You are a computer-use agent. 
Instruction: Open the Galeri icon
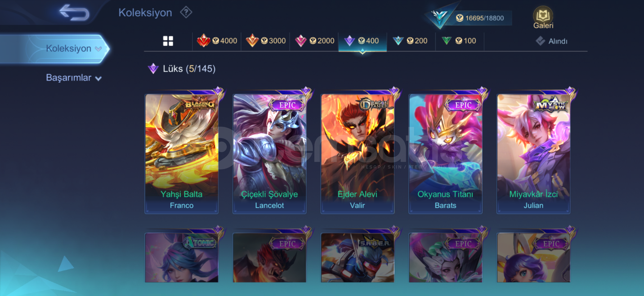coord(543,17)
